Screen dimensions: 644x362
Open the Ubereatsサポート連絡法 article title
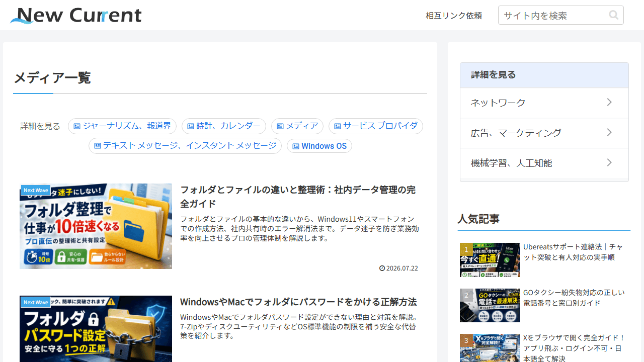pyautogui.click(x=574, y=252)
